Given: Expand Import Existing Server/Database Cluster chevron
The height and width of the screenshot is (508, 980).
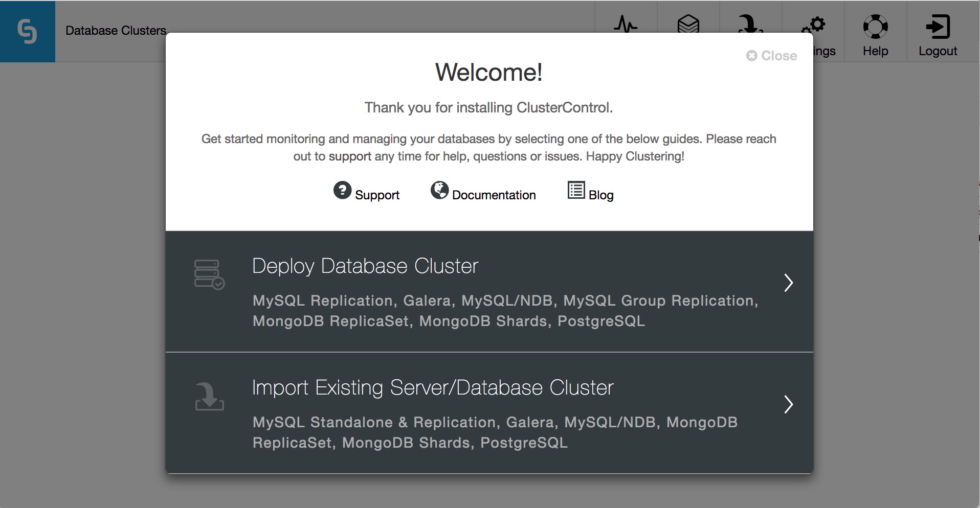Looking at the screenshot, I should point(788,404).
